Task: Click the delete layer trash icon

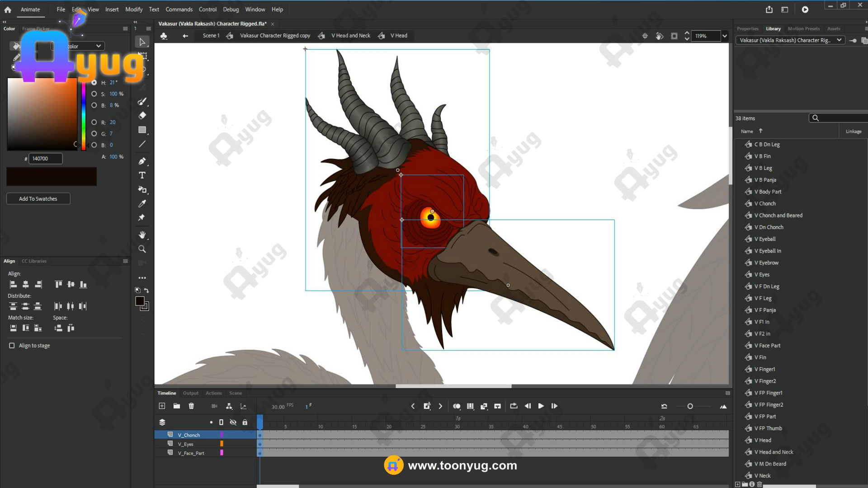Action: click(191, 406)
